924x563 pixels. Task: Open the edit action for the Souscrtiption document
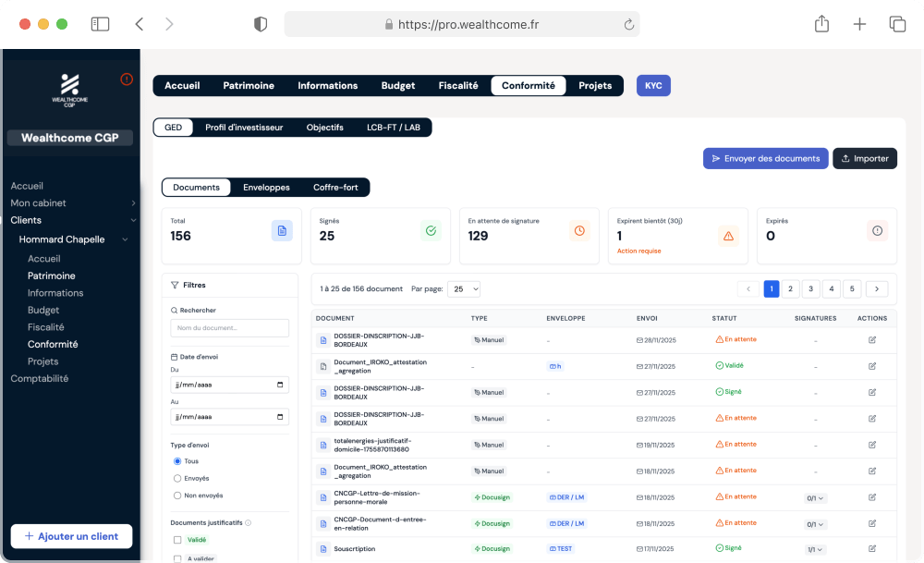tap(870, 548)
